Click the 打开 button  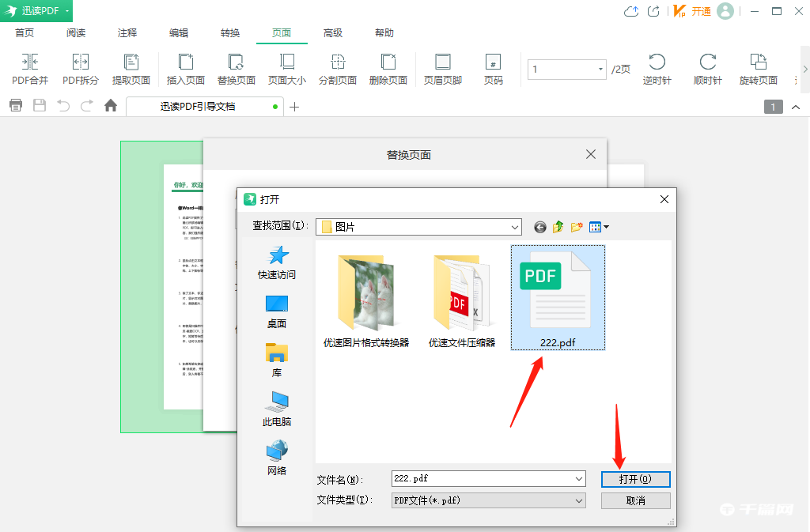pos(635,478)
